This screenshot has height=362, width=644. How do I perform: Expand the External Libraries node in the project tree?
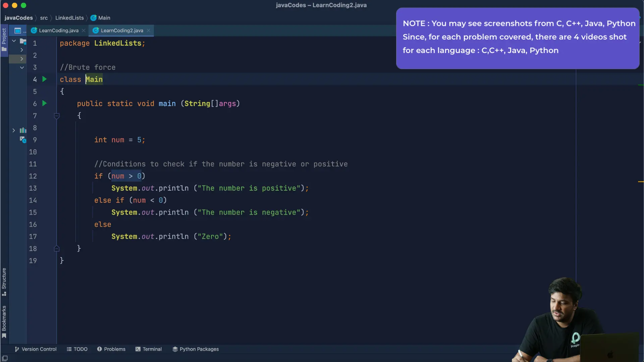pos(14,130)
